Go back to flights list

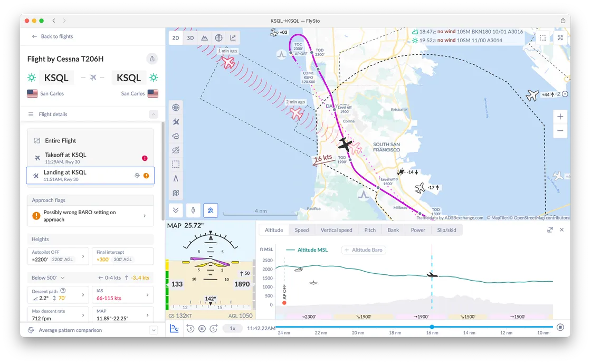click(x=53, y=36)
